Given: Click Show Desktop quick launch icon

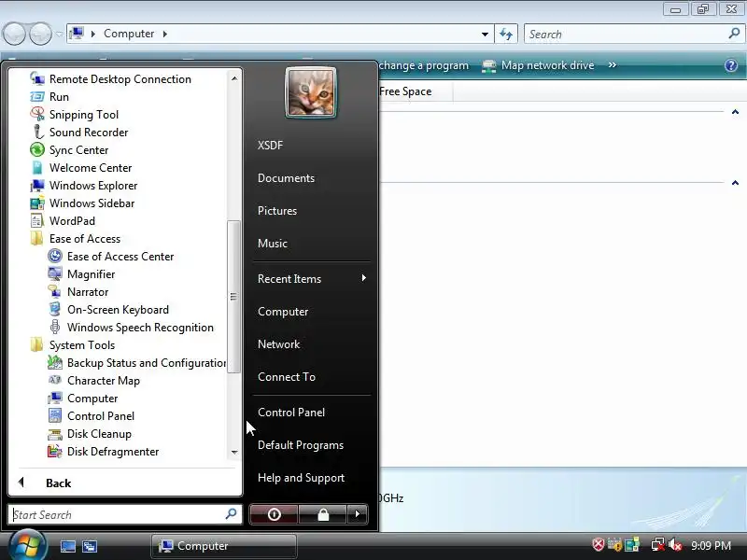Looking at the screenshot, I should point(68,546).
